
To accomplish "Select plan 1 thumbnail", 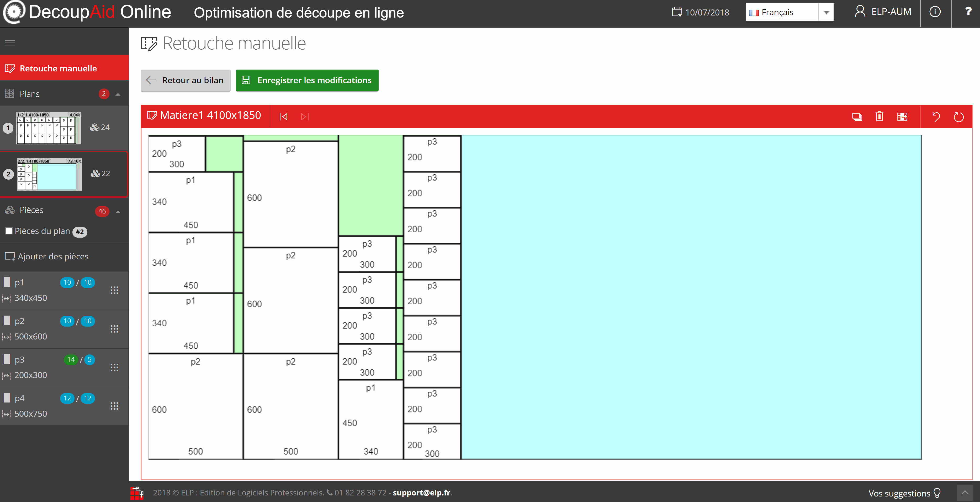I will 49,128.
